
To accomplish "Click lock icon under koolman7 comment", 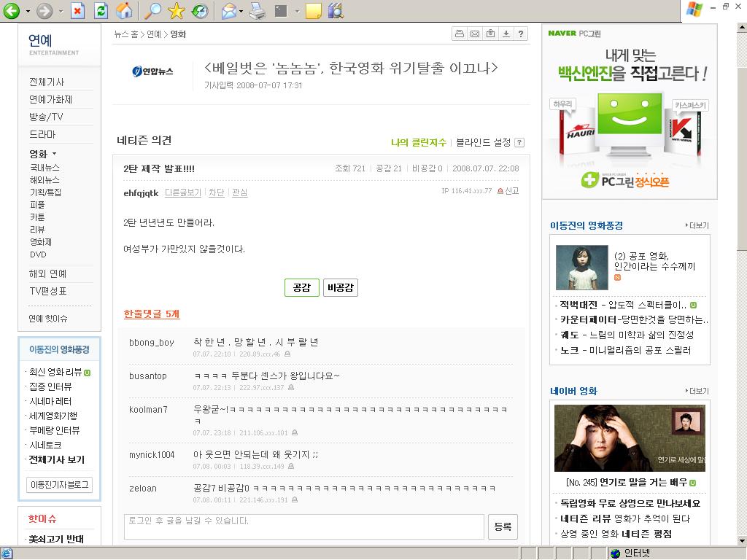I will pyautogui.click(x=295, y=432).
